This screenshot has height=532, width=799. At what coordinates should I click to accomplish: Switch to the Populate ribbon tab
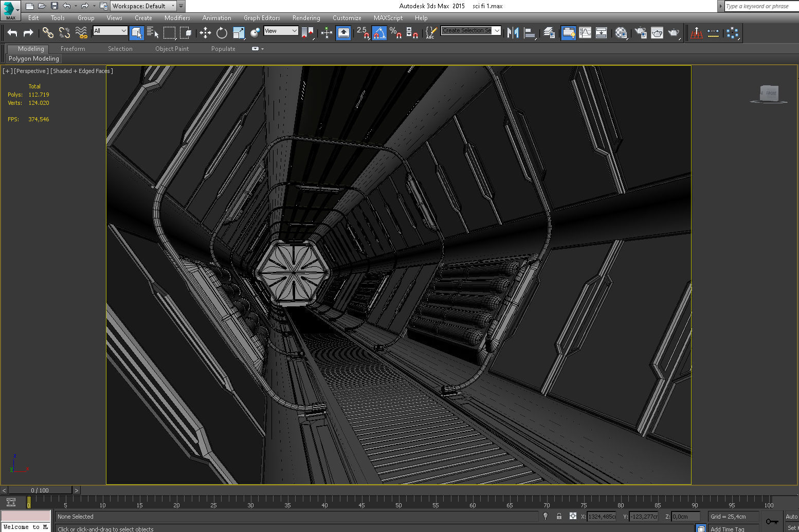click(x=223, y=49)
